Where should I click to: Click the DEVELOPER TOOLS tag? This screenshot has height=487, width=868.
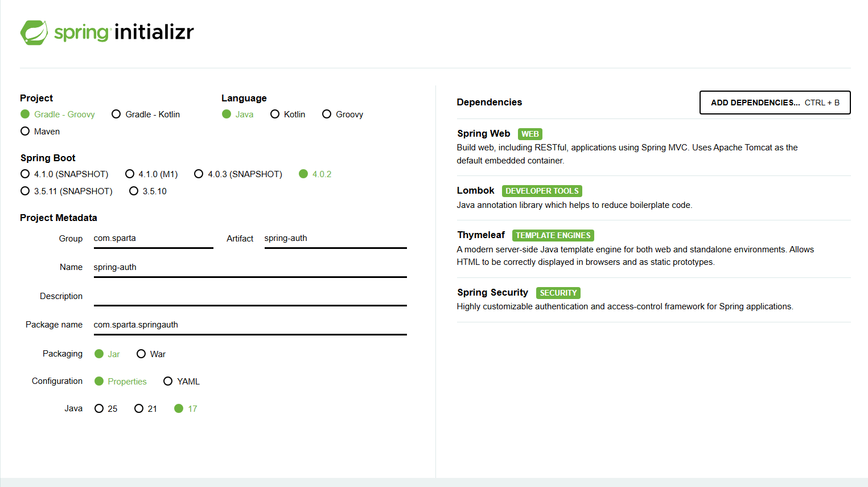(x=542, y=191)
